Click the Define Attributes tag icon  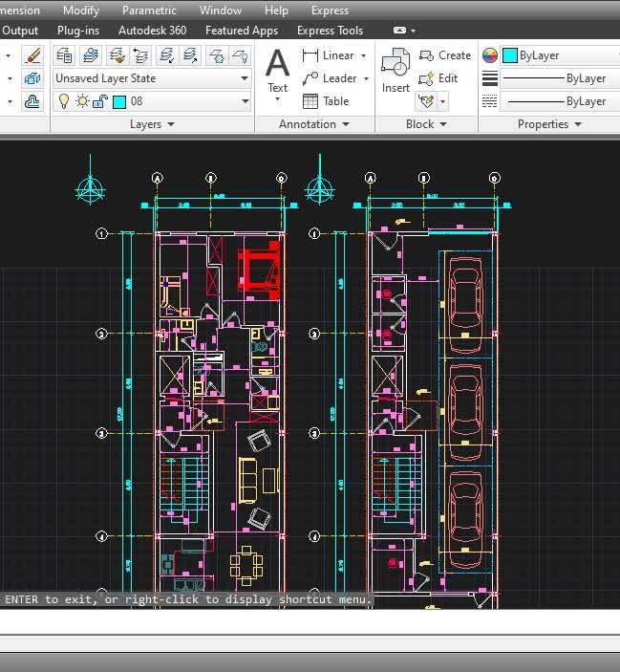click(426, 101)
